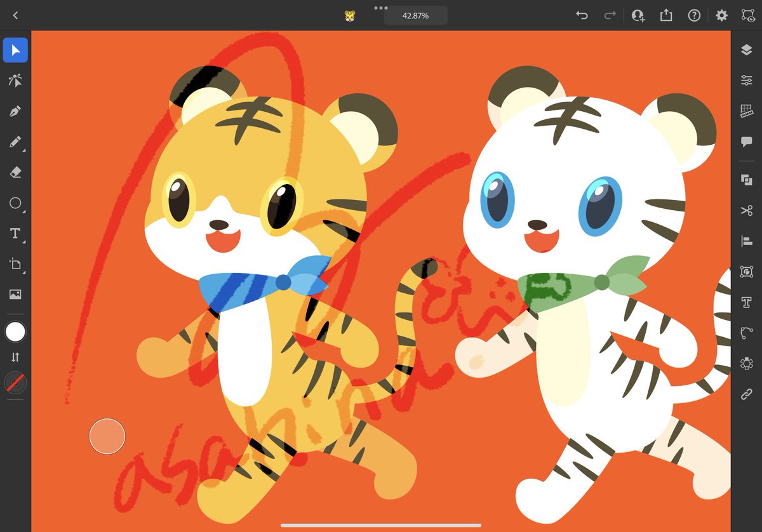
Task: Open the Help question mark
Action: [x=694, y=15]
